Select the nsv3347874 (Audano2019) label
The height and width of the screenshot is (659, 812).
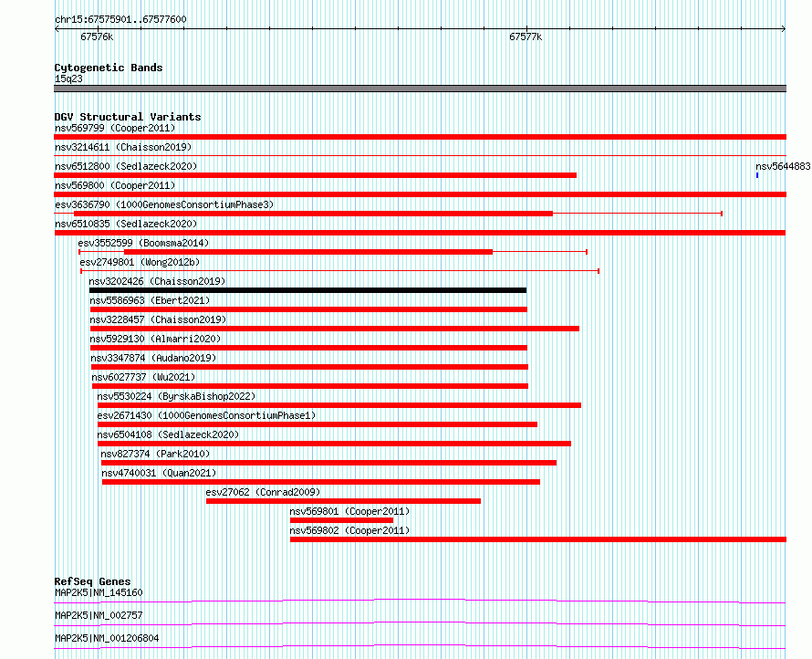tap(153, 358)
